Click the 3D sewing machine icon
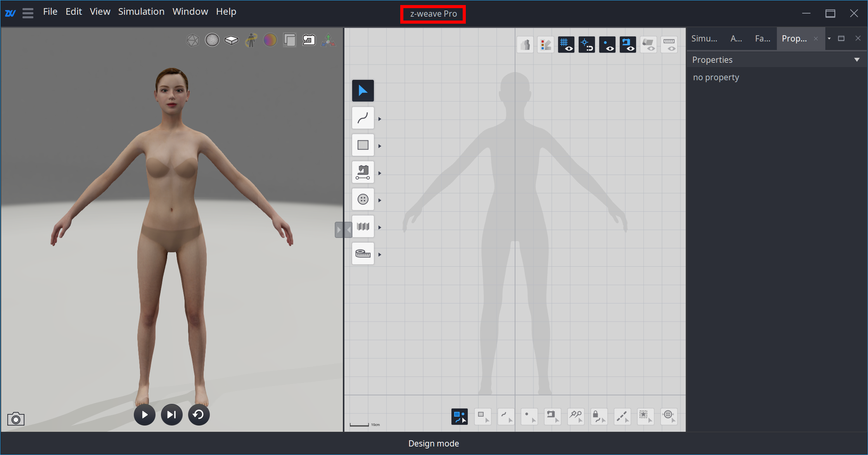 (x=309, y=40)
